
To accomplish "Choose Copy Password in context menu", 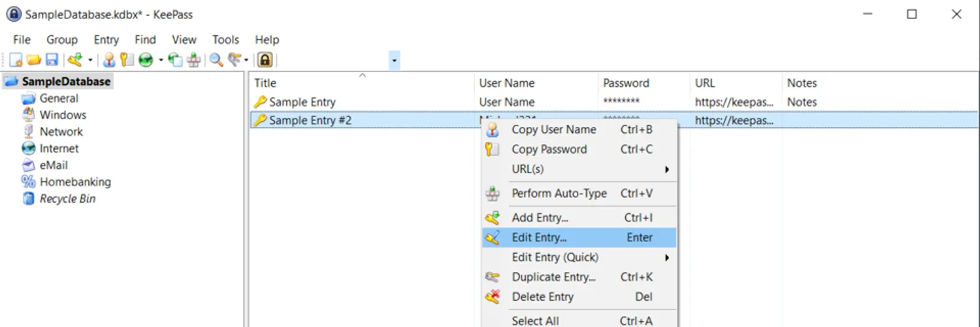I will coord(580,149).
